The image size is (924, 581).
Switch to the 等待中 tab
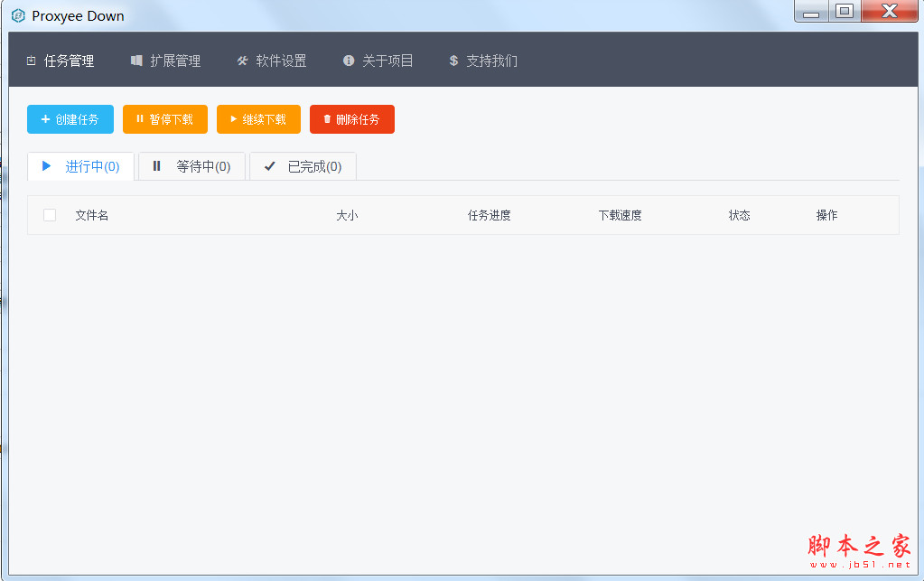click(x=191, y=166)
